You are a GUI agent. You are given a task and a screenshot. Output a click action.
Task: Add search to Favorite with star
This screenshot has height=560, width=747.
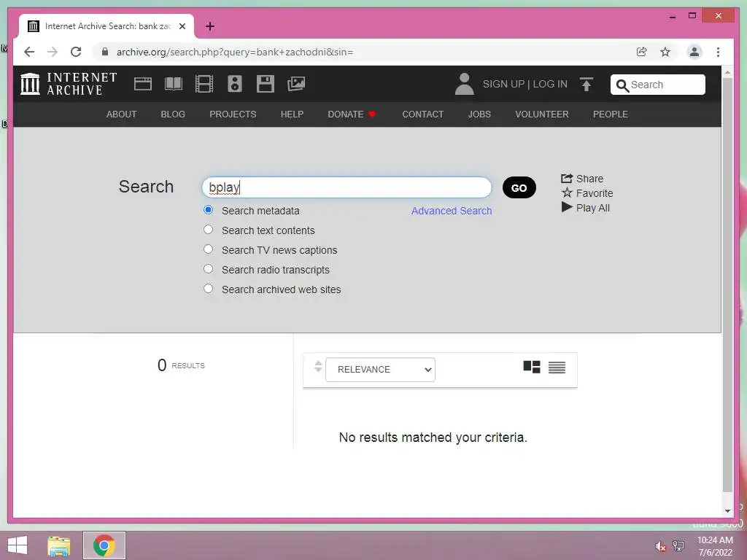pyautogui.click(x=587, y=192)
